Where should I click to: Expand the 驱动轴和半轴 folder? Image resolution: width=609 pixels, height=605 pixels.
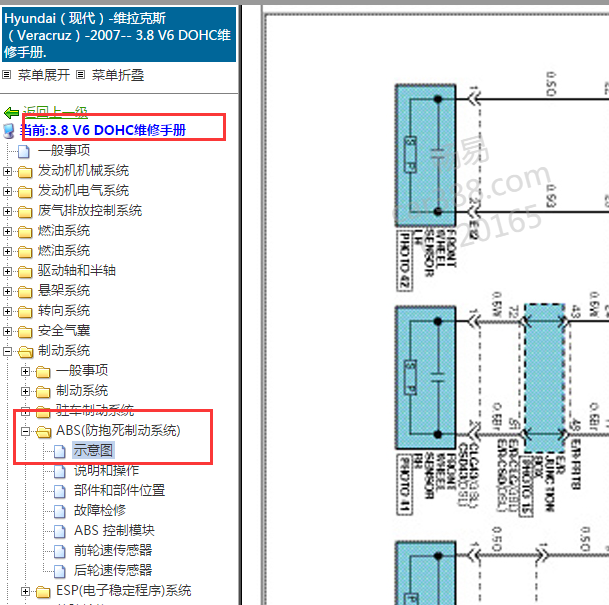(x=7, y=271)
